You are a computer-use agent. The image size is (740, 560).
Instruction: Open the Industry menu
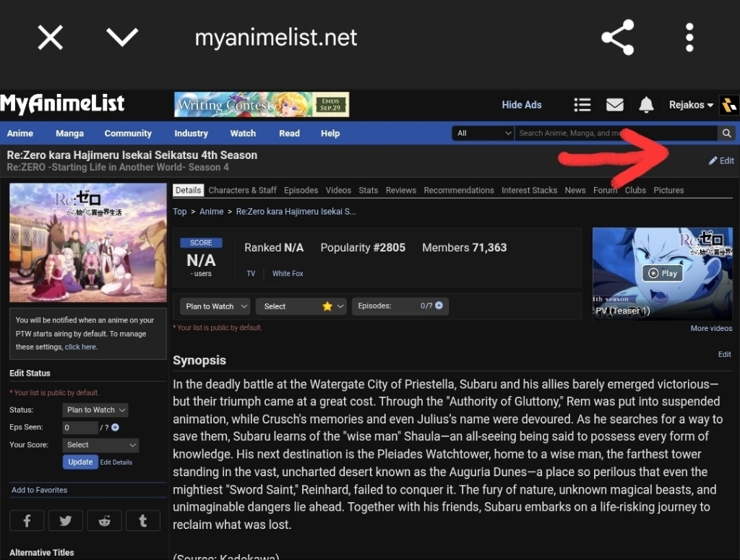pos(191,134)
